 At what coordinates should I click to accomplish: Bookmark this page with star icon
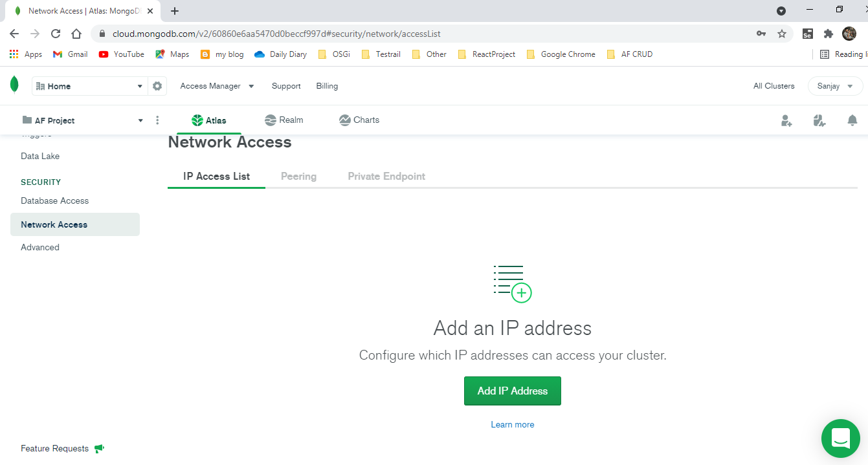[x=781, y=34]
